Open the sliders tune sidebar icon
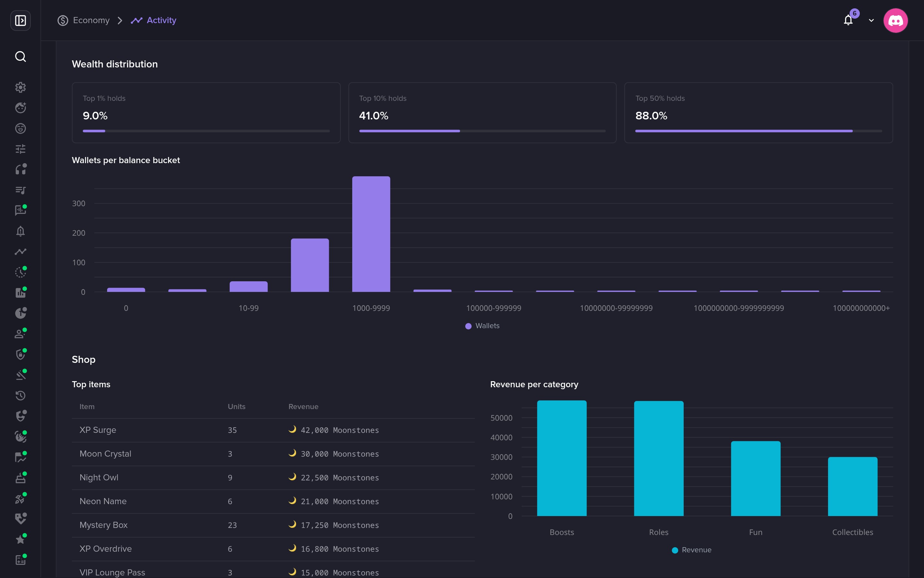The image size is (924, 578). coord(20,149)
